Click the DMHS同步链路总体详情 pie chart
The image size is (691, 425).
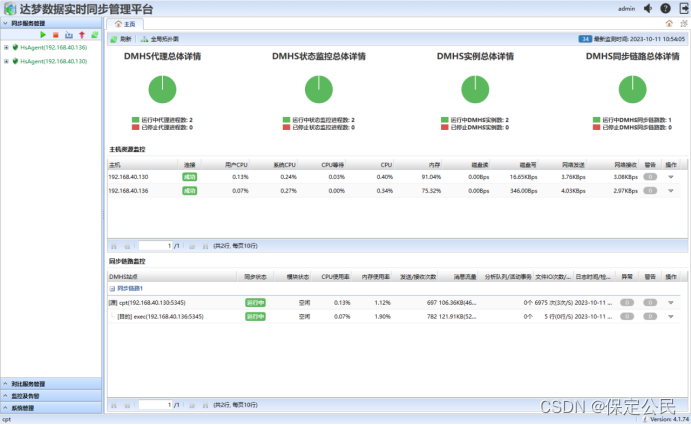(x=632, y=89)
